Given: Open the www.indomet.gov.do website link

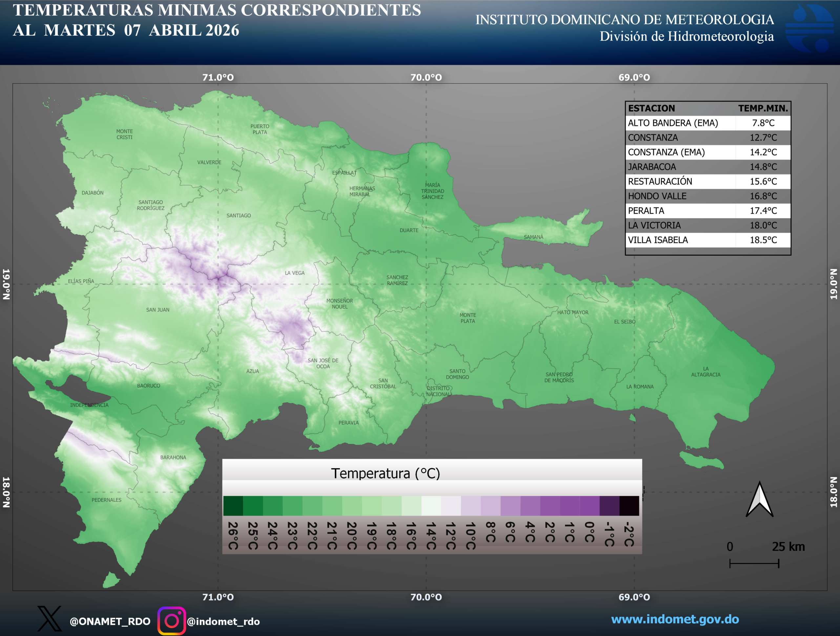Looking at the screenshot, I should coord(675,619).
